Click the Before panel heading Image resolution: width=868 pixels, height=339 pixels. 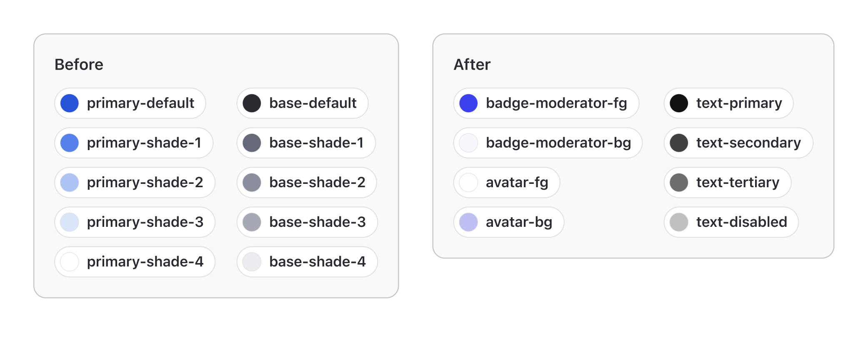click(x=79, y=65)
